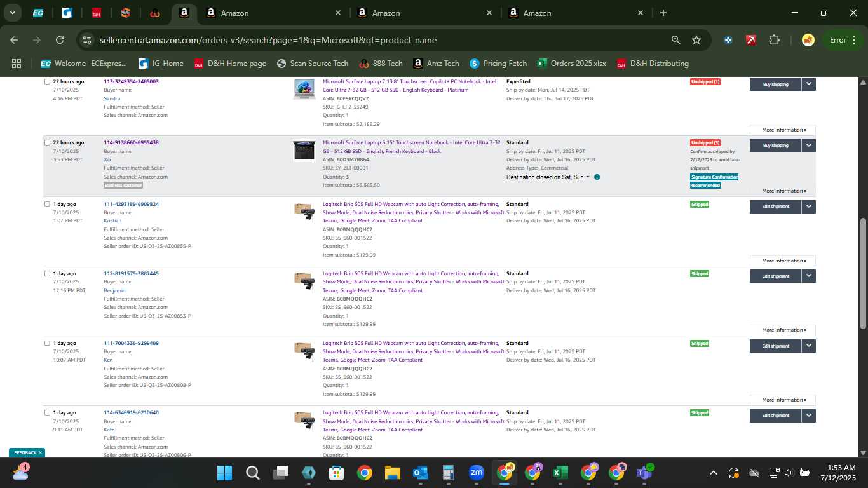
Task: Expand Buy shipping dropdown for Sandra's order
Action: pos(808,84)
